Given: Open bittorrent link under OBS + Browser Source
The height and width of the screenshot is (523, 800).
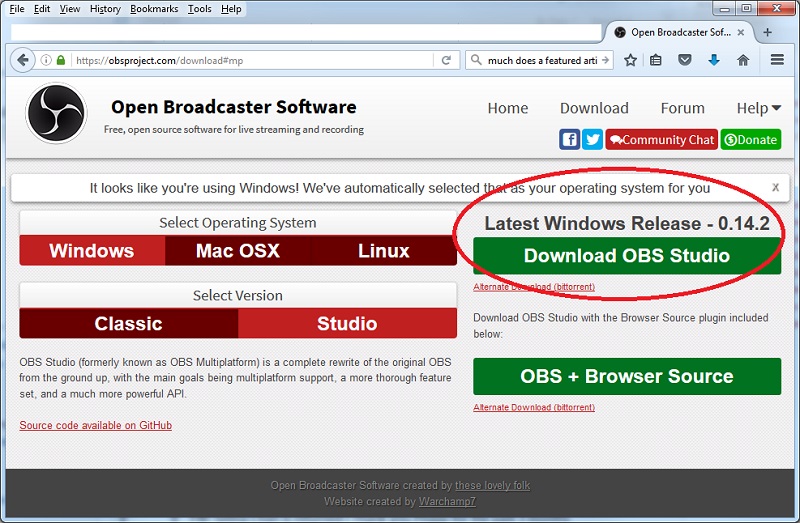Looking at the screenshot, I should point(534,407).
